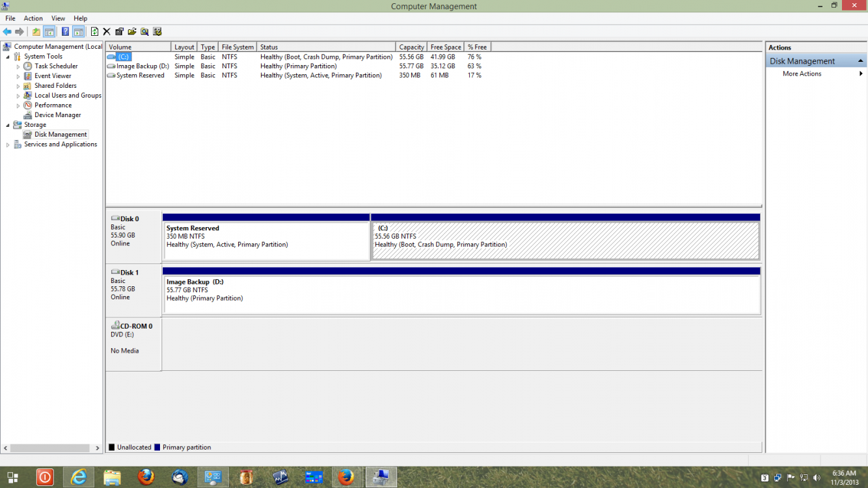Click Thunderbird mail icon on taskbar
This screenshot has height=488, width=868.
pos(180,477)
